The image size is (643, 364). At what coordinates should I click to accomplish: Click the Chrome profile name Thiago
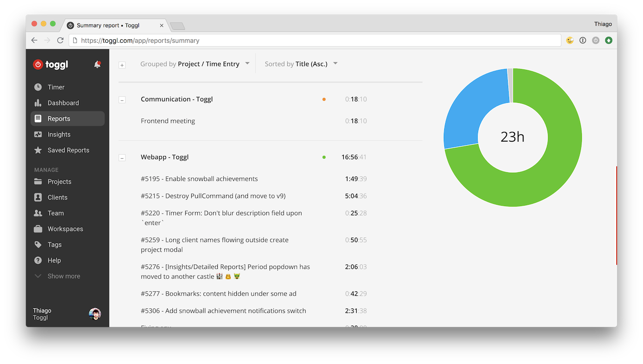point(603,24)
